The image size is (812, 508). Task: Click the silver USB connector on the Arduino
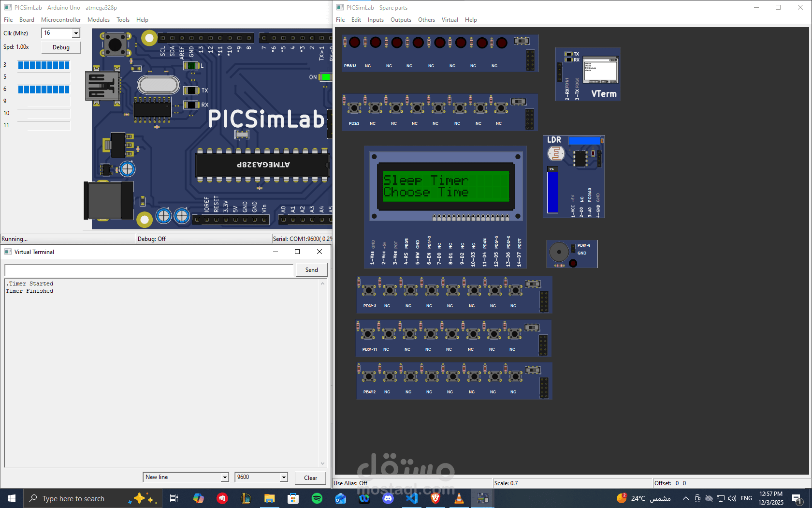tap(102, 86)
